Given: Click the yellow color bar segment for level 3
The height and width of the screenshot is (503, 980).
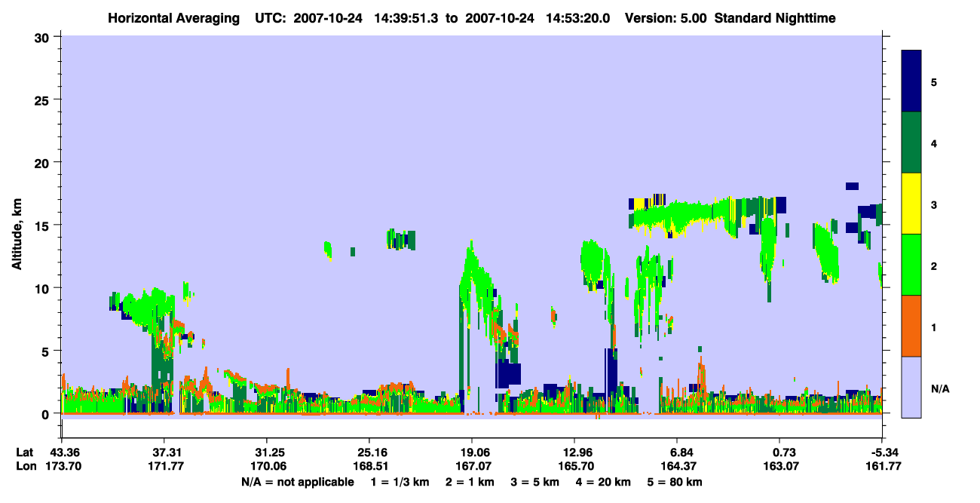Looking at the screenshot, I should point(911,204).
